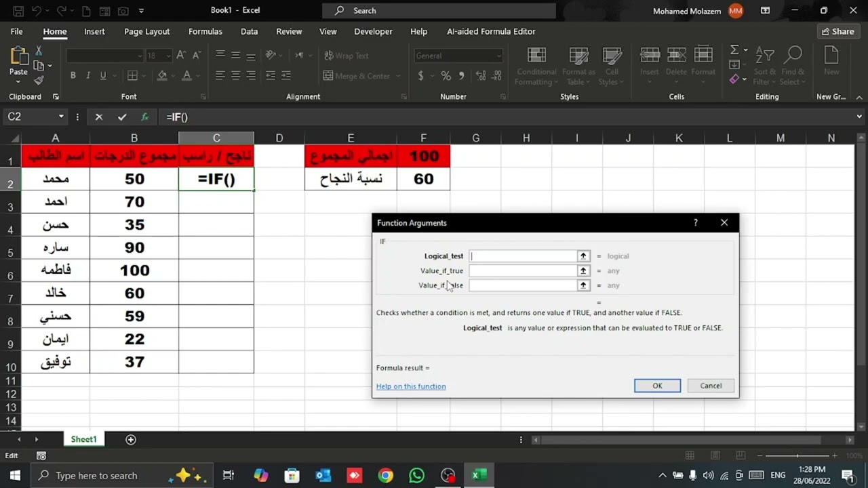Image resolution: width=868 pixels, height=488 pixels.
Task: Click the Find & Select magnifier icon
Action: pos(793,56)
